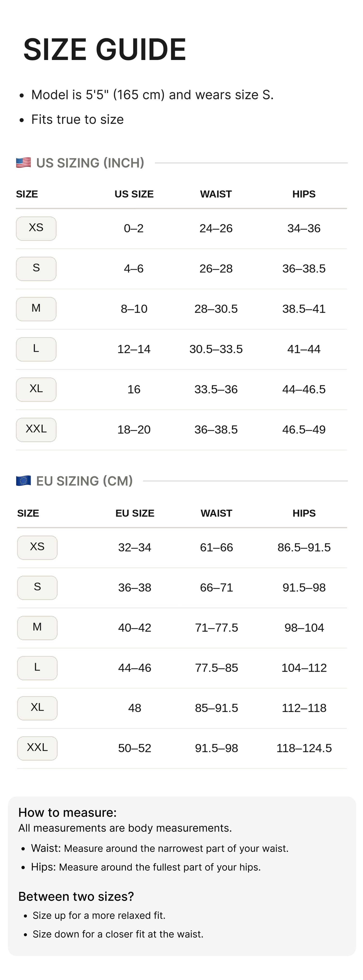
Task: Click the US flag icon
Action: [x=23, y=163]
